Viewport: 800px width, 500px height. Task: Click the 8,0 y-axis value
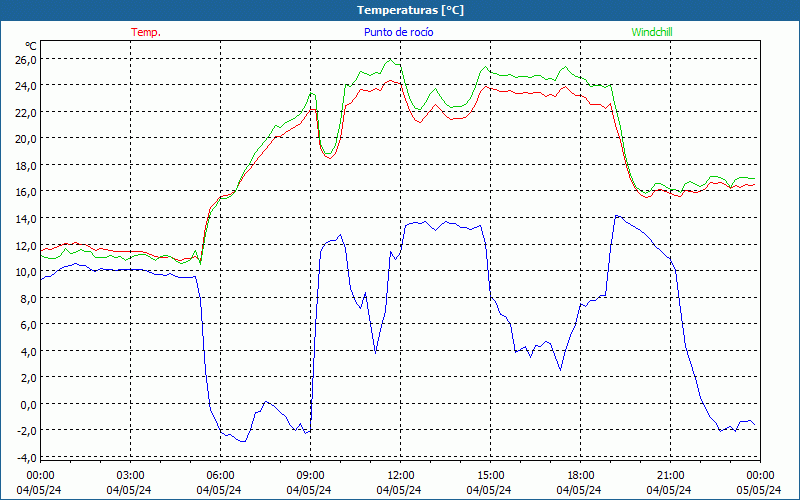[29, 298]
